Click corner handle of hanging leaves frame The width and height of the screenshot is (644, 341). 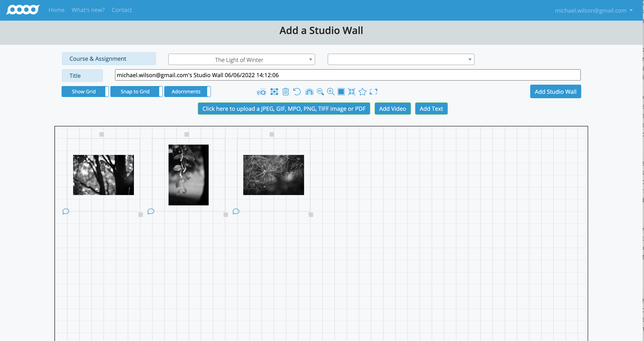tap(226, 215)
